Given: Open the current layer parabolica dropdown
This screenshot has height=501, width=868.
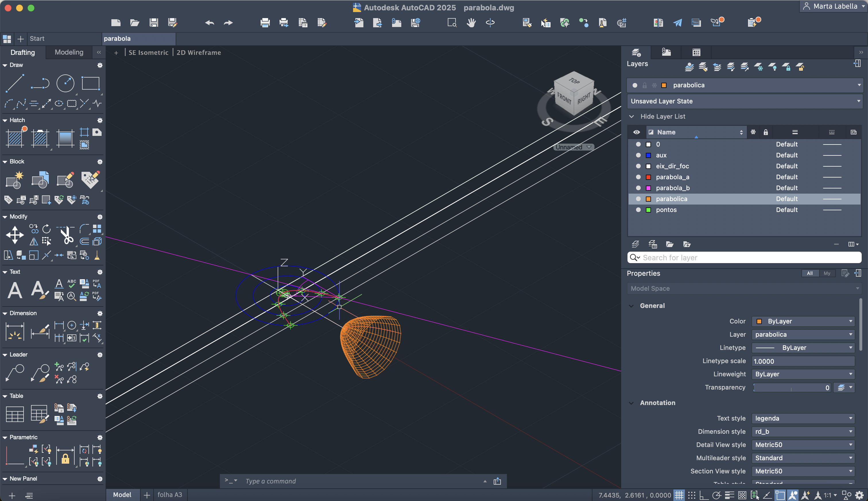Looking at the screenshot, I should pyautogui.click(x=859, y=85).
